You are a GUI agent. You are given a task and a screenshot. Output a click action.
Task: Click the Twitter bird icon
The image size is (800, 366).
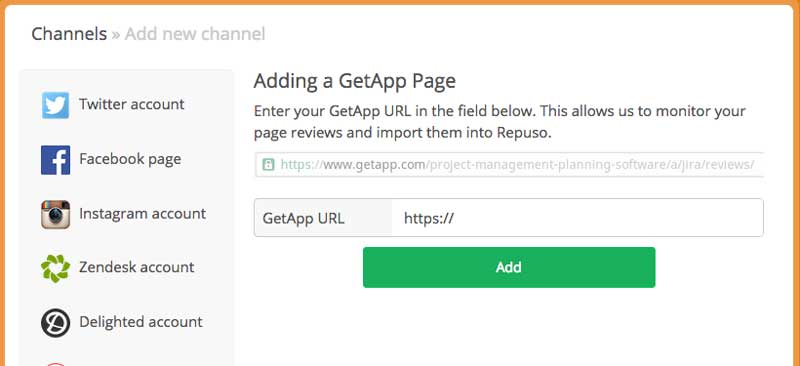pyautogui.click(x=56, y=105)
